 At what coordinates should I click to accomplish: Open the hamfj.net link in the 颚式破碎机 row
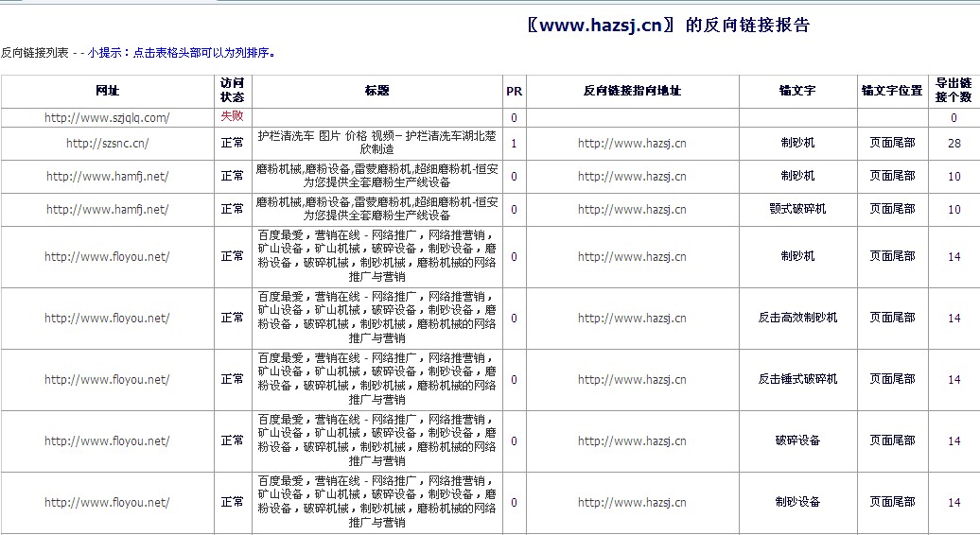pos(107,210)
